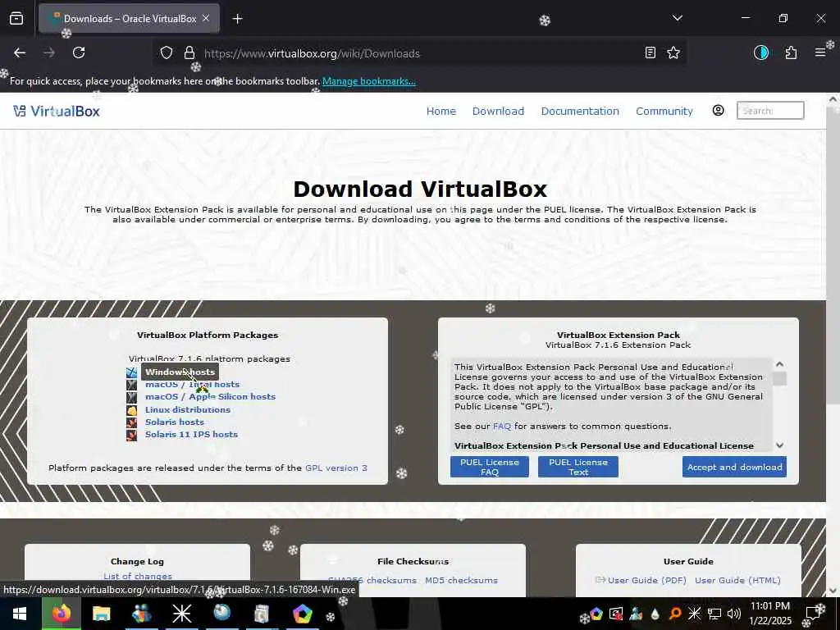
Task: Click the padlock site information icon
Action: [189, 53]
